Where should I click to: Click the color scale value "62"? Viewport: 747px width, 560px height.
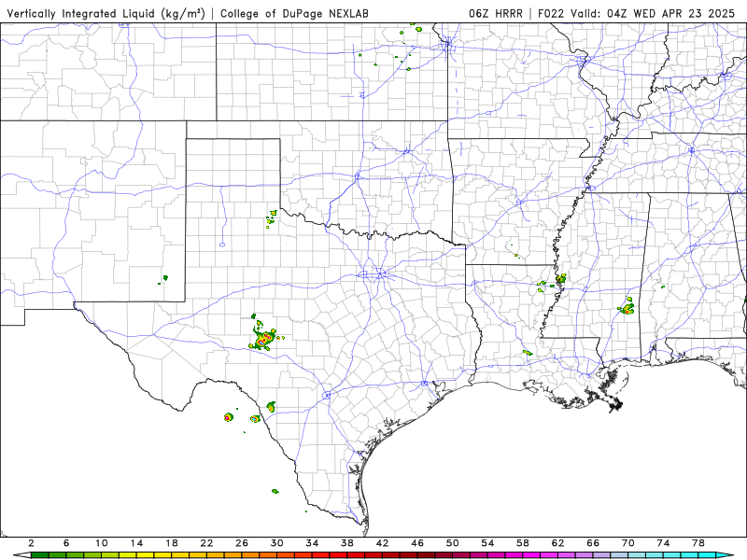(x=557, y=543)
